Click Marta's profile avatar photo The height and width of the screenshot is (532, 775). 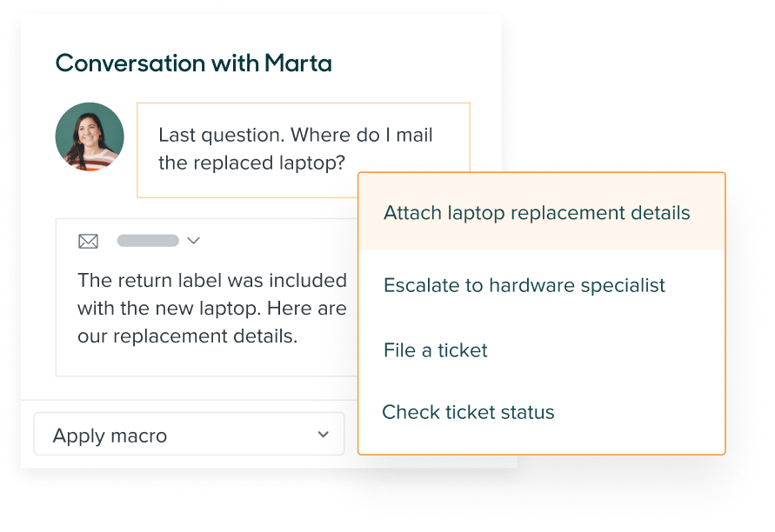tap(90, 137)
